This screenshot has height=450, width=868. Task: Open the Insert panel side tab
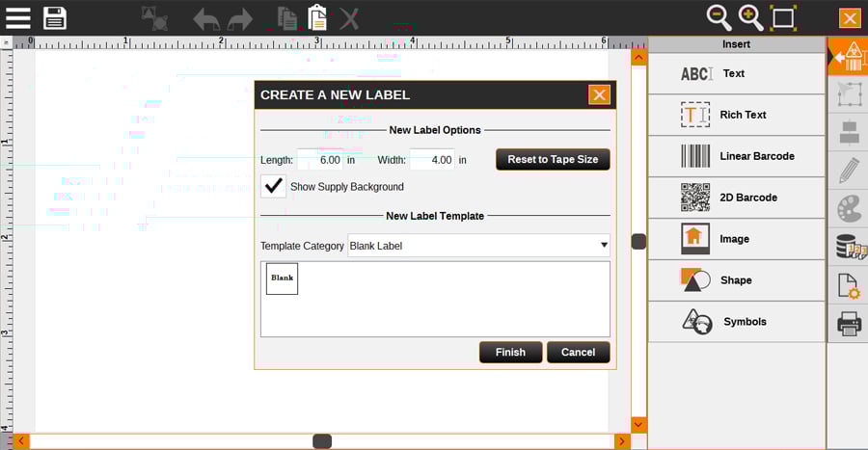(848, 57)
